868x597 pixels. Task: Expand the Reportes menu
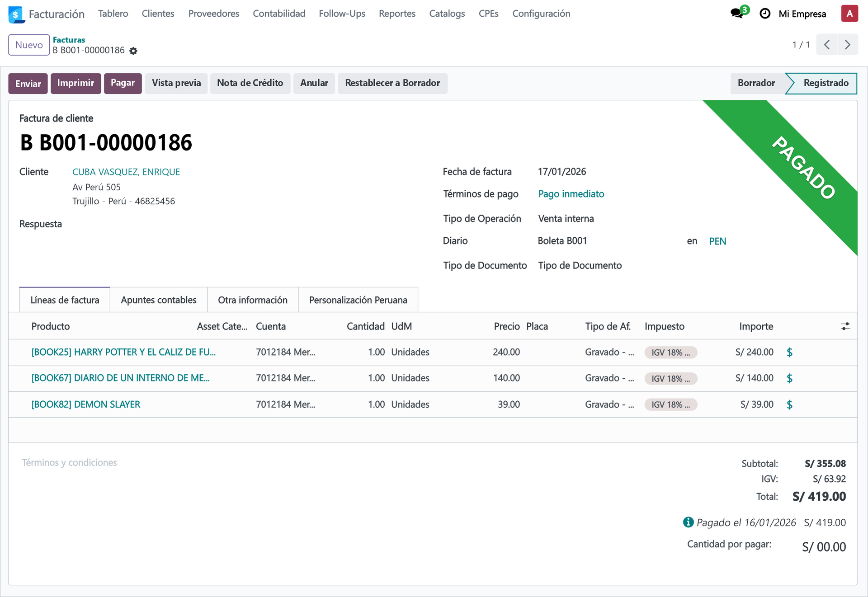(396, 14)
